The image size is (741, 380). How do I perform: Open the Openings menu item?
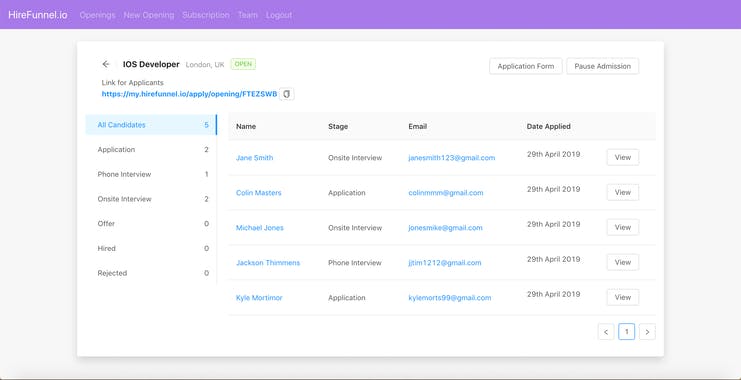point(97,15)
